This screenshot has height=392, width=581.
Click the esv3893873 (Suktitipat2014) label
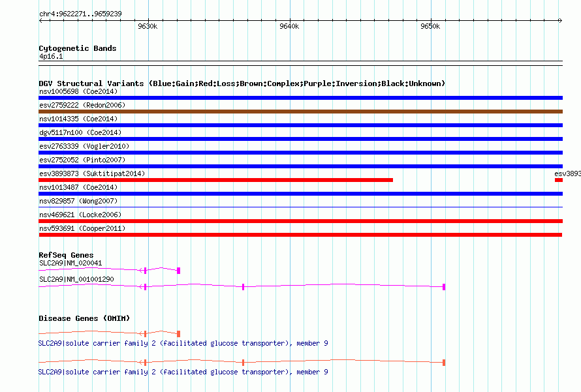(x=92, y=173)
